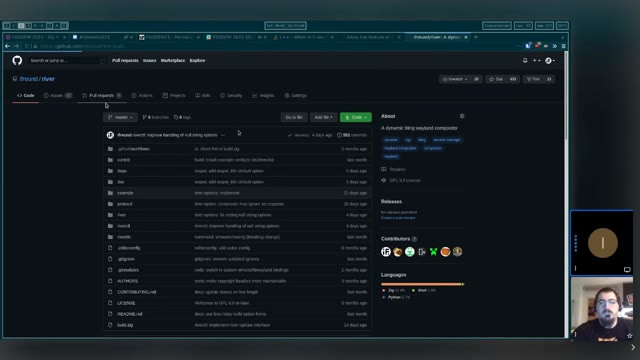640x360 pixels.
Task: Open the 0 tags link
Action: (x=182, y=117)
